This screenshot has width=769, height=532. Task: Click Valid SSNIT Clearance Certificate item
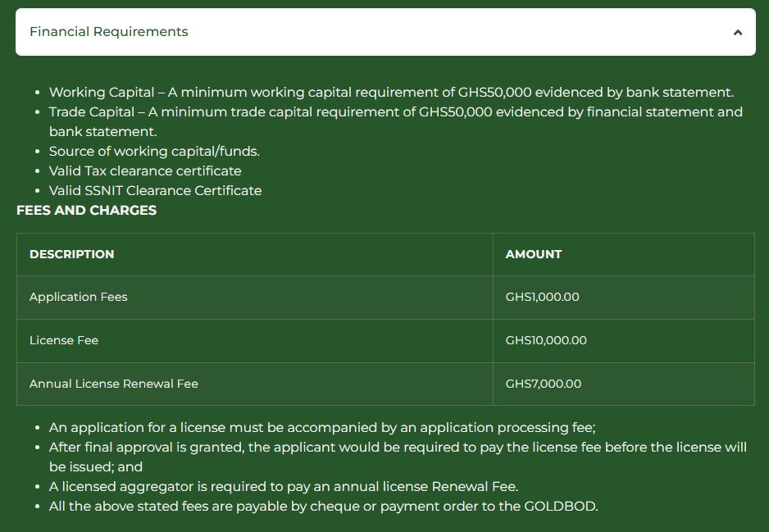coord(156,190)
